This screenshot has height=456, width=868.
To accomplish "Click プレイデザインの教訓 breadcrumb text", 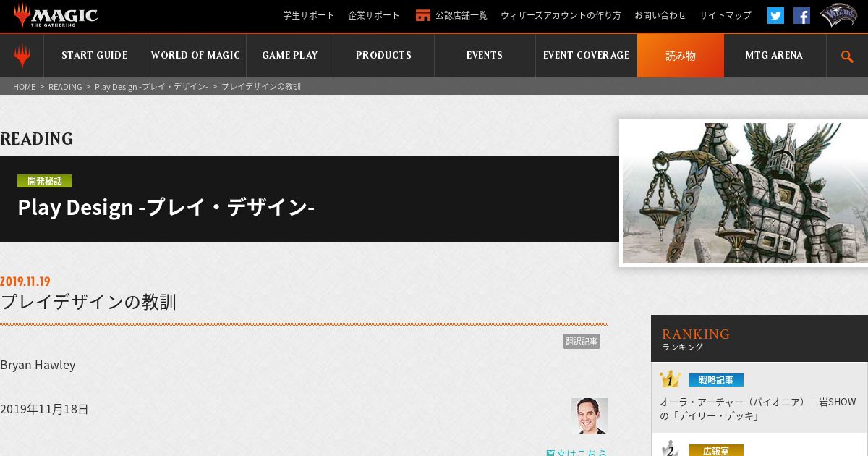I will coord(261,86).
